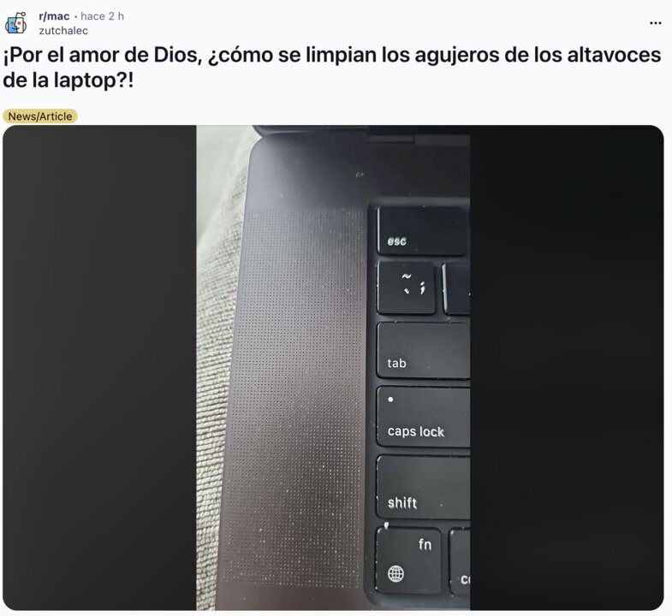Click the partially visible control key
This screenshot has height=616, width=672.
pos(460,562)
